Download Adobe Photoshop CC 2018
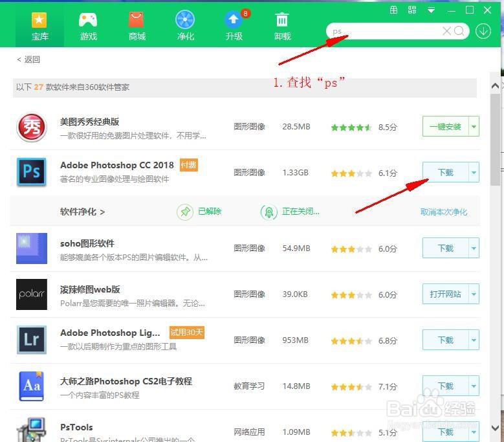504x442 pixels. (x=446, y=172)
